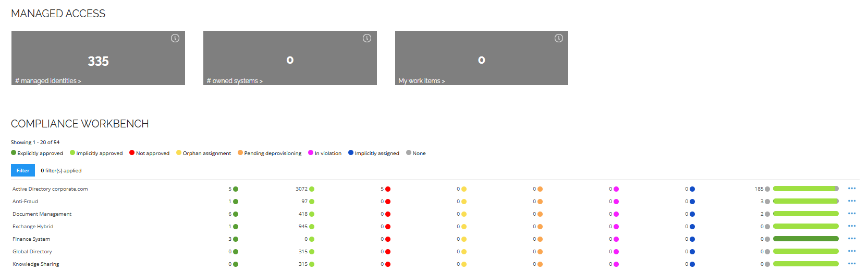Open more options for Global Directory row

[x=852, y=251]
